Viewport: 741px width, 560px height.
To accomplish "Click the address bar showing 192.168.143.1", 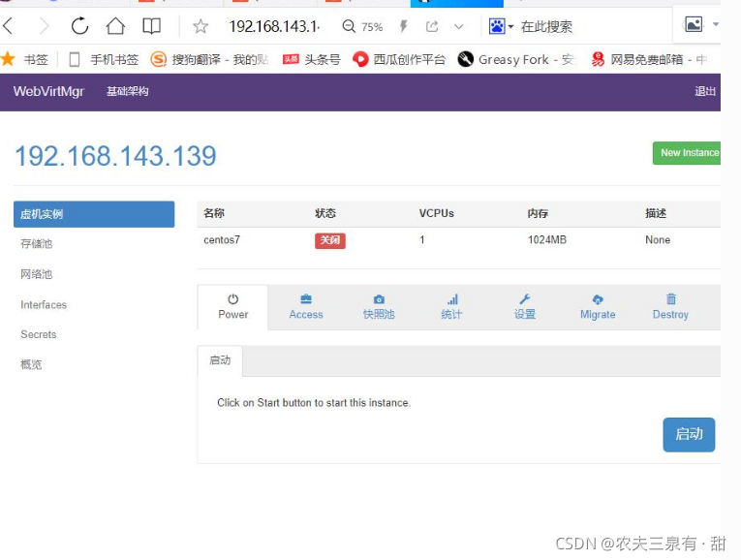I will click(x=274, y=26).
